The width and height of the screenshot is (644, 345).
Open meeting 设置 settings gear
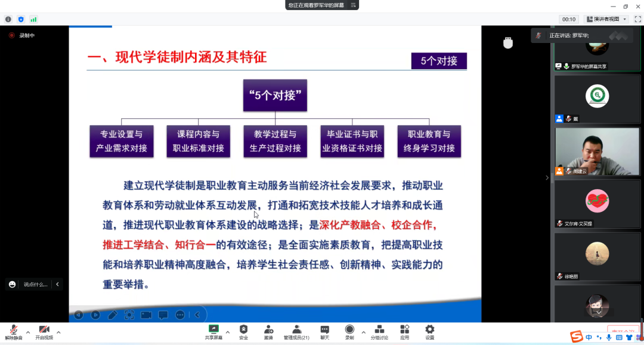[429, 331]
